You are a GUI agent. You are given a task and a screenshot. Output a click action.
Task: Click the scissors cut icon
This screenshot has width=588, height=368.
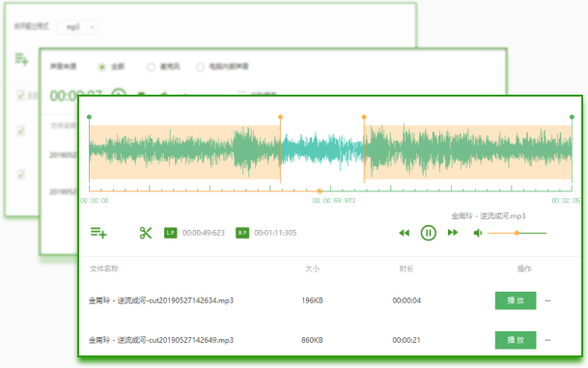pyautogui.click(x=146, y=233)
